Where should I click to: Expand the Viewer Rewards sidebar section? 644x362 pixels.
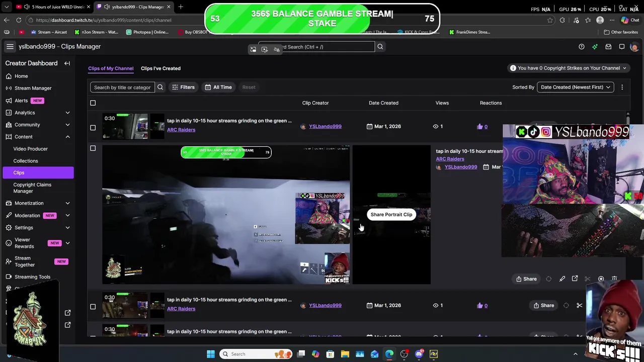67,243
